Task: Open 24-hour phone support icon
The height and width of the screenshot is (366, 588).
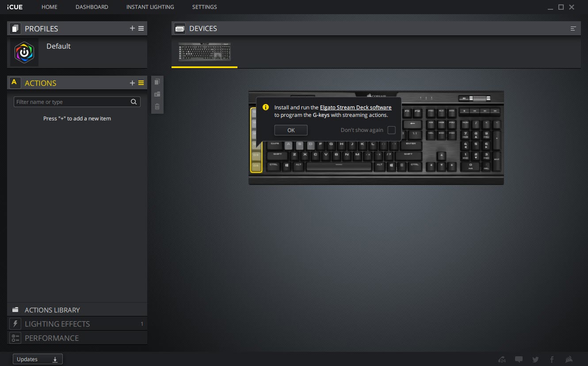Action: coord(501,359)
